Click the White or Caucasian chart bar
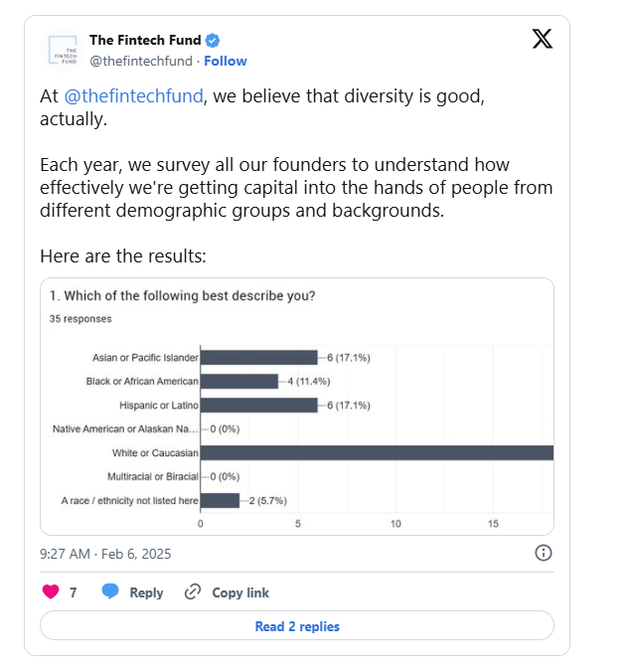 (x=377, y=453)
